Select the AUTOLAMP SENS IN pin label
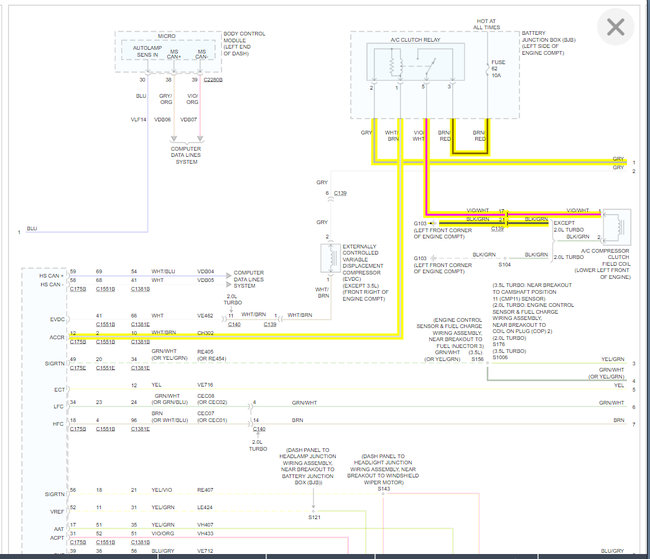This screenshot has height=559, width=650. tap(147, 51)
